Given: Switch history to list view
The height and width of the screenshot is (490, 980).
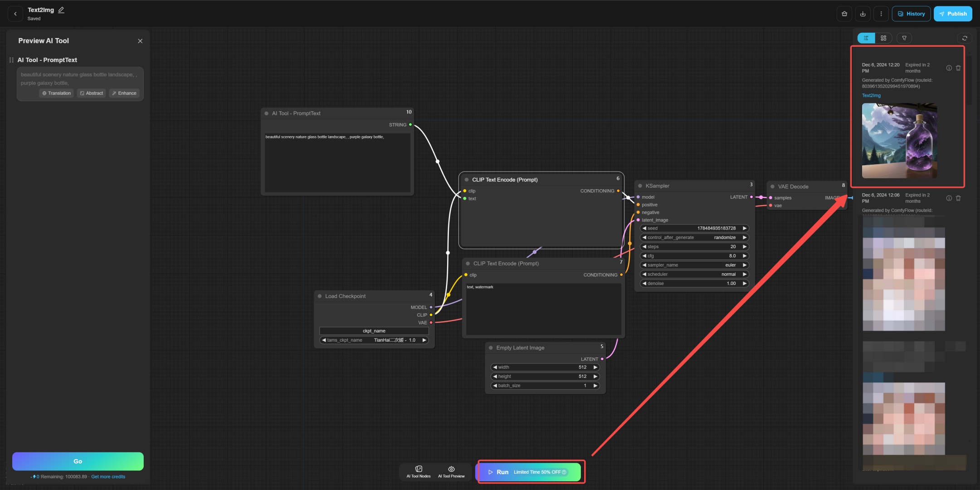Looking at the screenshot, I should (x=866, y=38).
